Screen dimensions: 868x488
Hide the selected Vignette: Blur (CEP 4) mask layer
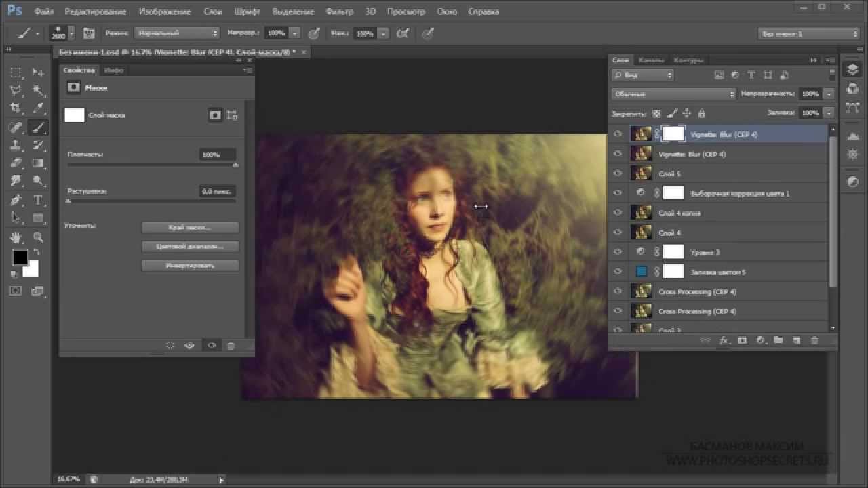pos(617,134)
